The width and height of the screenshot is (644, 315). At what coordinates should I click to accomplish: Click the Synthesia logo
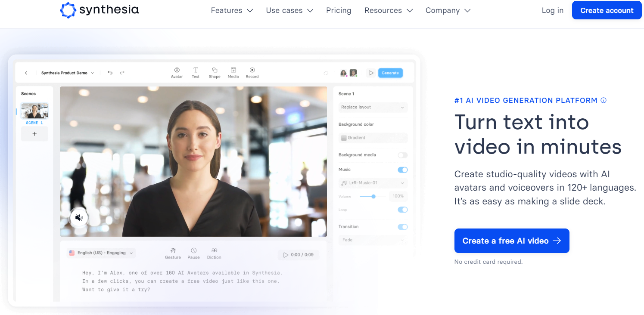[100, 10]
